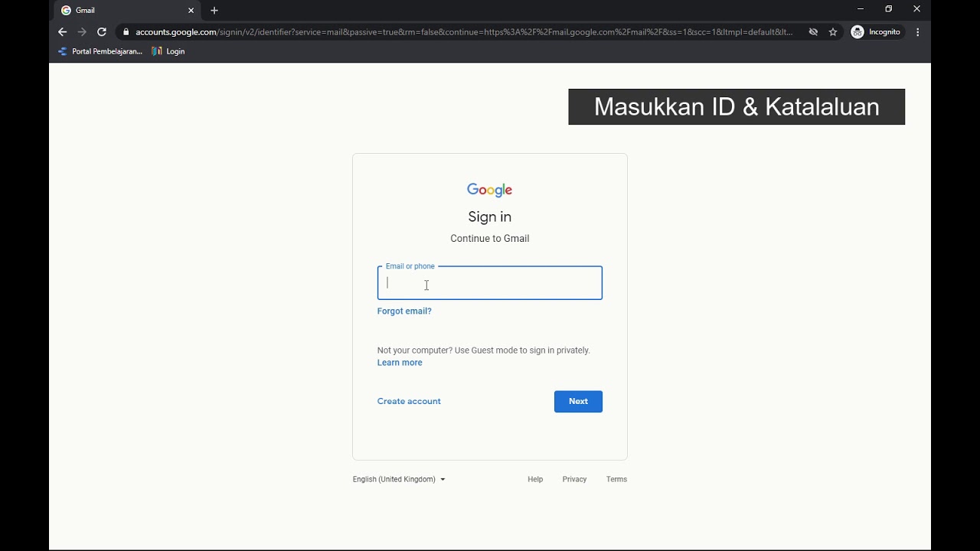The width and height of the screenshot is (980, 551).
Task: Click the Google logo
Action: pyautogui.click(x=490, y=190)
